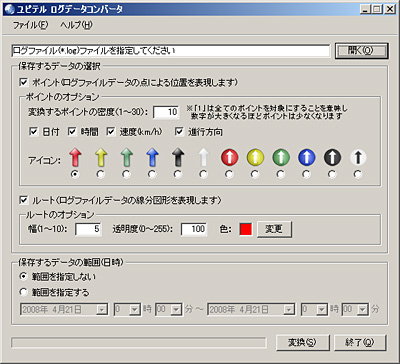
Task: Pick the green arrow icon
Action: 126,174
